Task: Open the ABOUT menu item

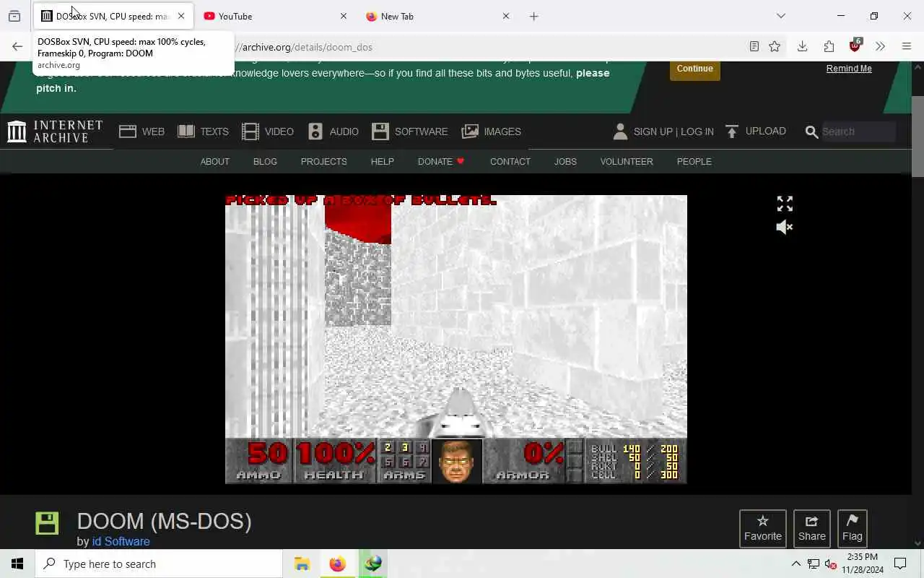Action: (214, 161)
